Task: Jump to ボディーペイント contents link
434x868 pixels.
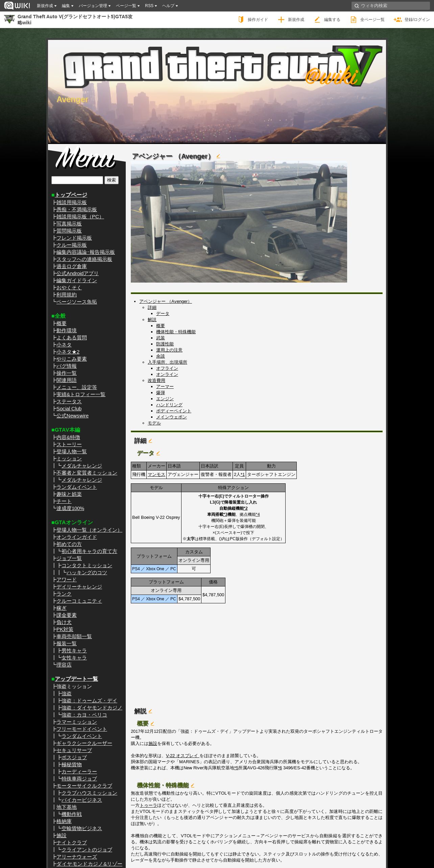Action: (174, 411)
